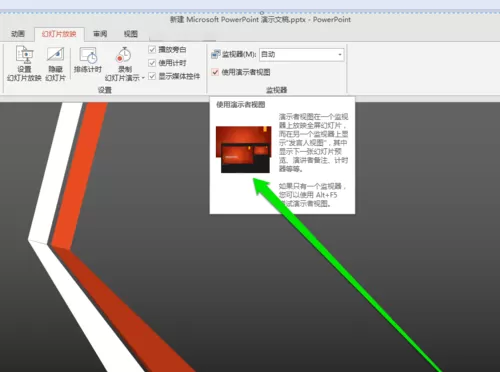Switch to the 动画 tab

point(18,34)
